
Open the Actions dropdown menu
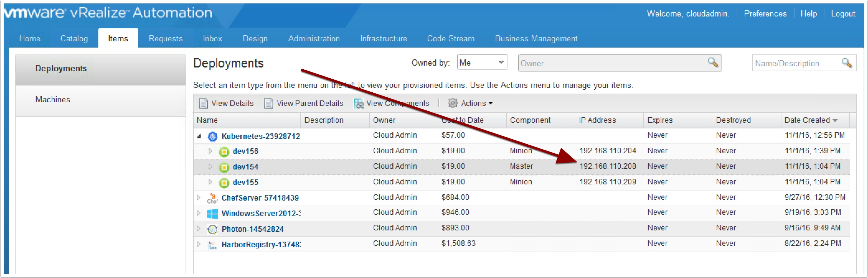(470, 103)
